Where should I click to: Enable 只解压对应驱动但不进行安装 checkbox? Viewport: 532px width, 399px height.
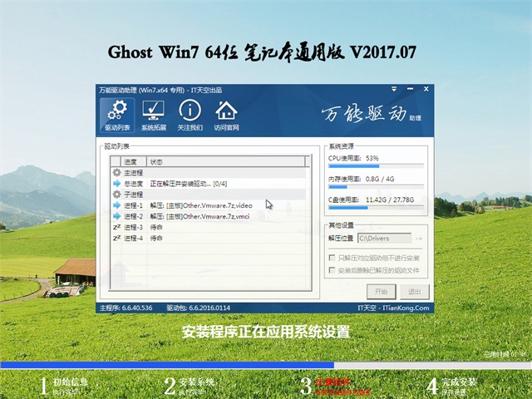[332, 259]
